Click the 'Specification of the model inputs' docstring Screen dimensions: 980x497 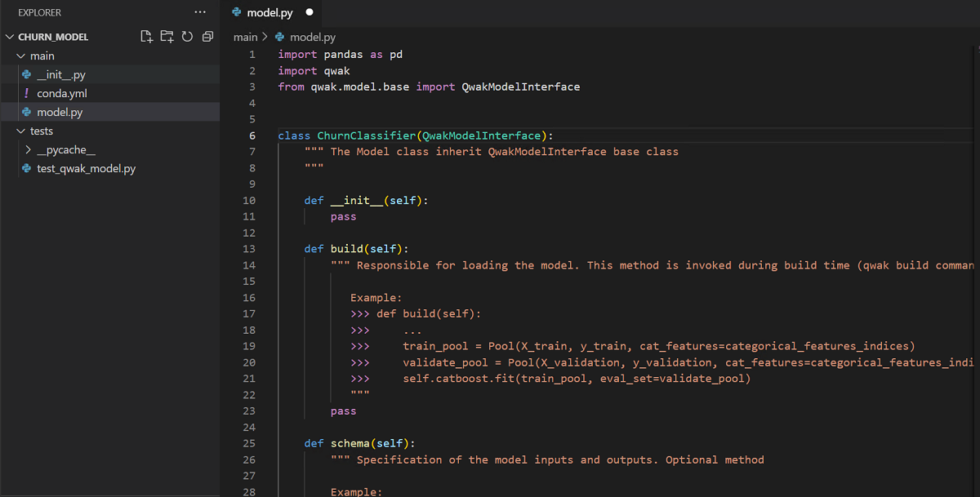click(547, 459)
